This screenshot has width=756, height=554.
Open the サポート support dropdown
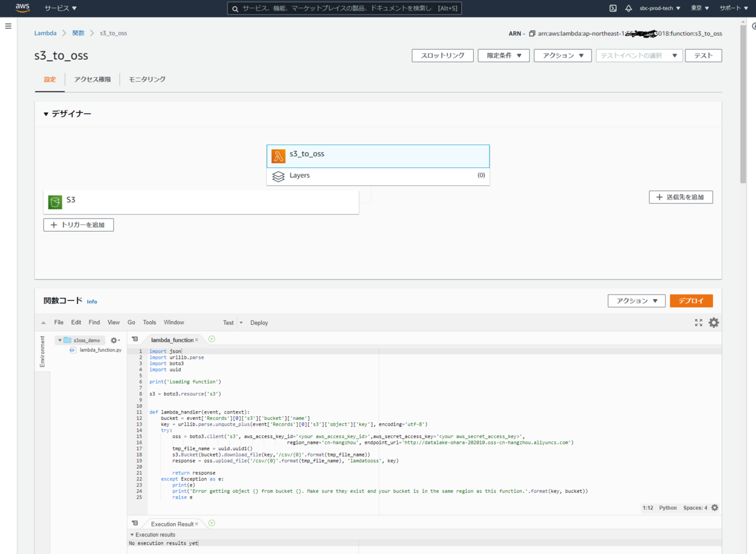click(x=733, y=8)
